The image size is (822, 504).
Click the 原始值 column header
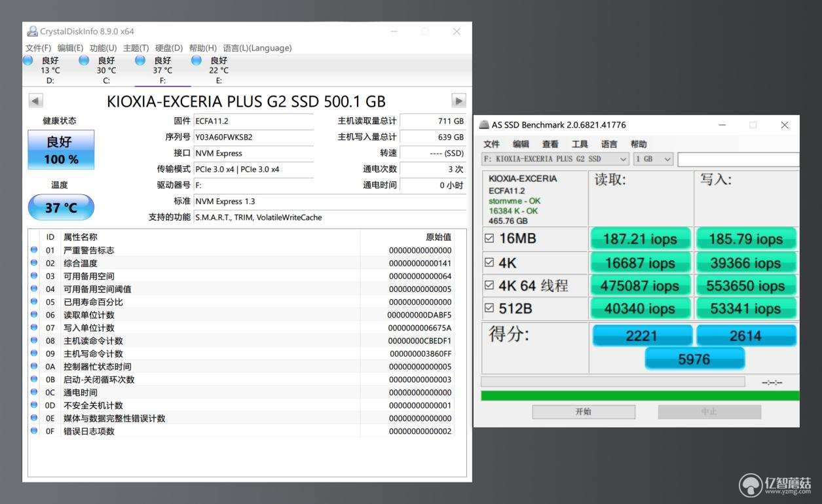(x=439, y=237)
